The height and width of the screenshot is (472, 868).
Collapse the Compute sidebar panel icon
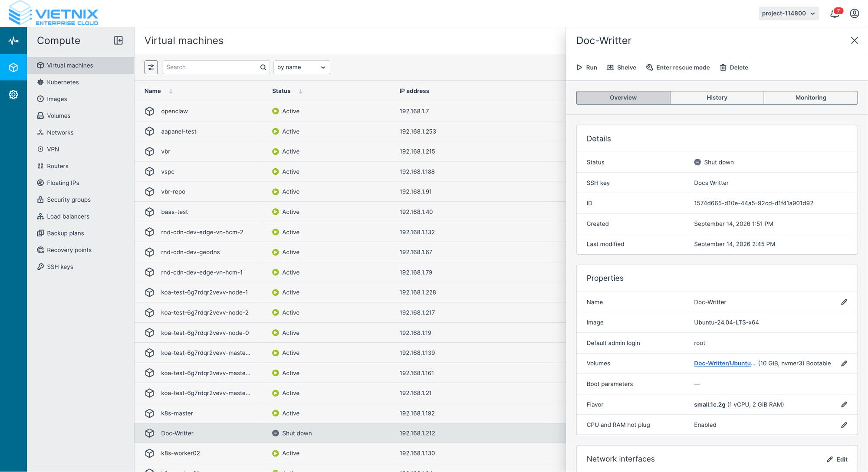click(x=118, y=40)
